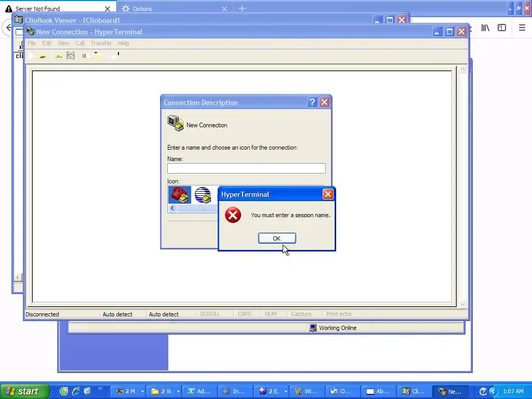Open the HyperTerminal View menu
The image size is (532, 399).
coord(63,43)
